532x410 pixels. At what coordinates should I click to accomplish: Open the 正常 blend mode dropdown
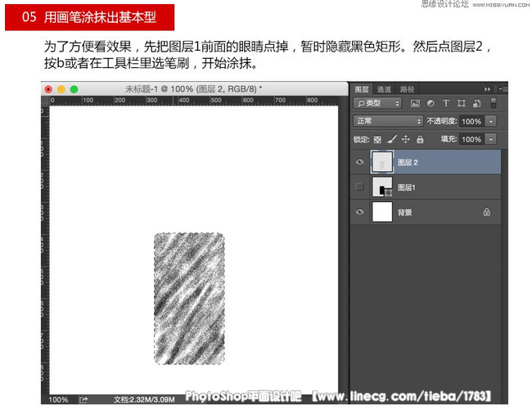click(388, 121)
